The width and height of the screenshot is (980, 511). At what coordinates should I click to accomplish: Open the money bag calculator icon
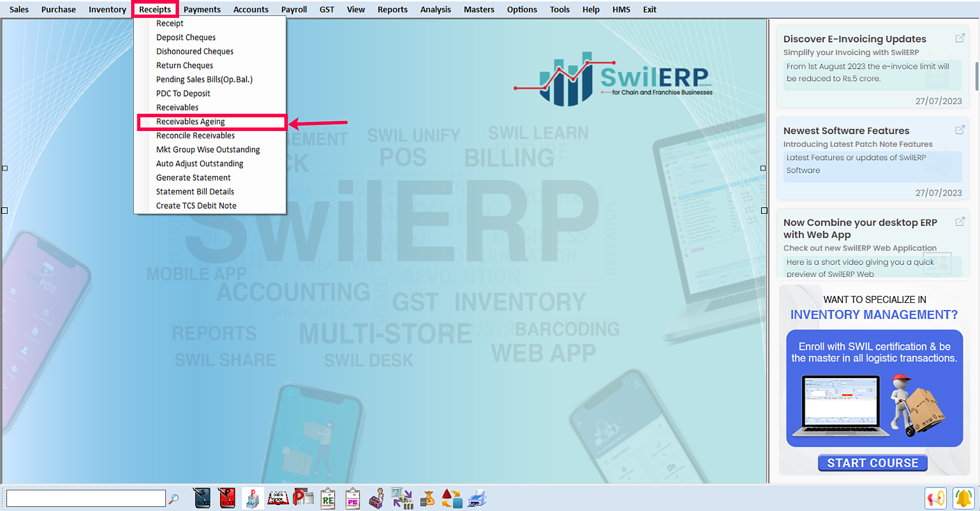pos(427,498)
